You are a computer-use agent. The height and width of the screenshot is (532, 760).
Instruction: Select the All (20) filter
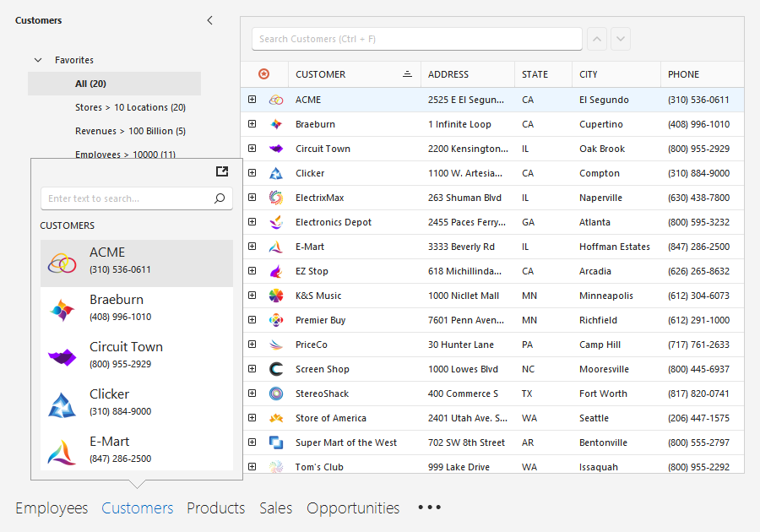(x=114, y=84)
